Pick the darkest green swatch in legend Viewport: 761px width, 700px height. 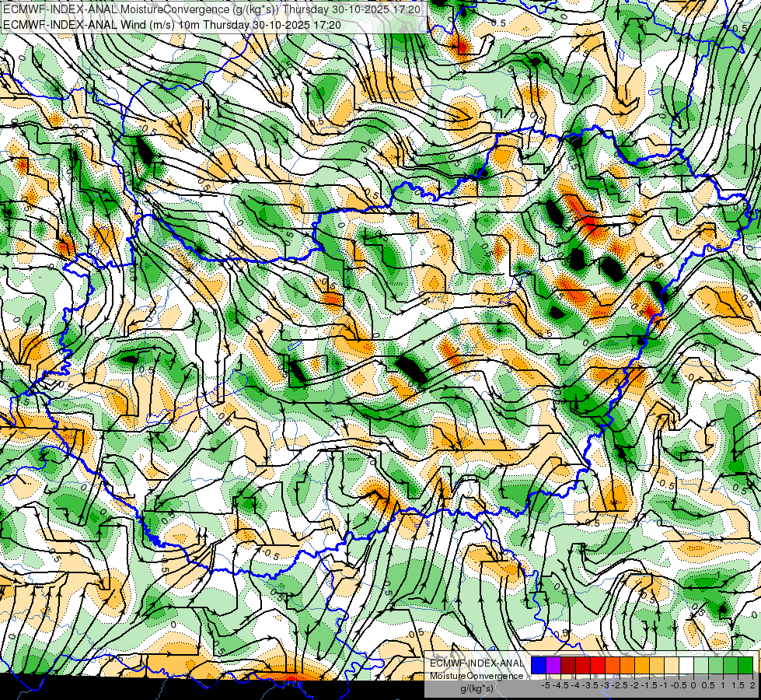[x=745, y=665]
